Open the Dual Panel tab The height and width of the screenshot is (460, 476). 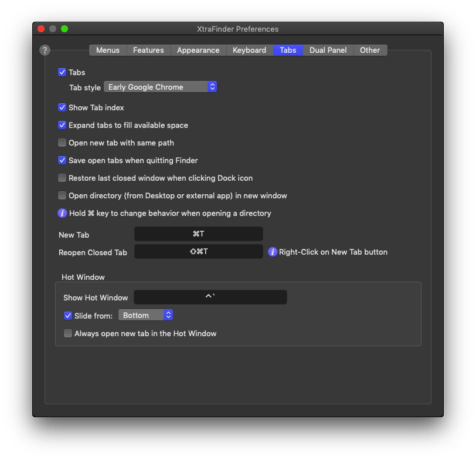pos(328,50)
